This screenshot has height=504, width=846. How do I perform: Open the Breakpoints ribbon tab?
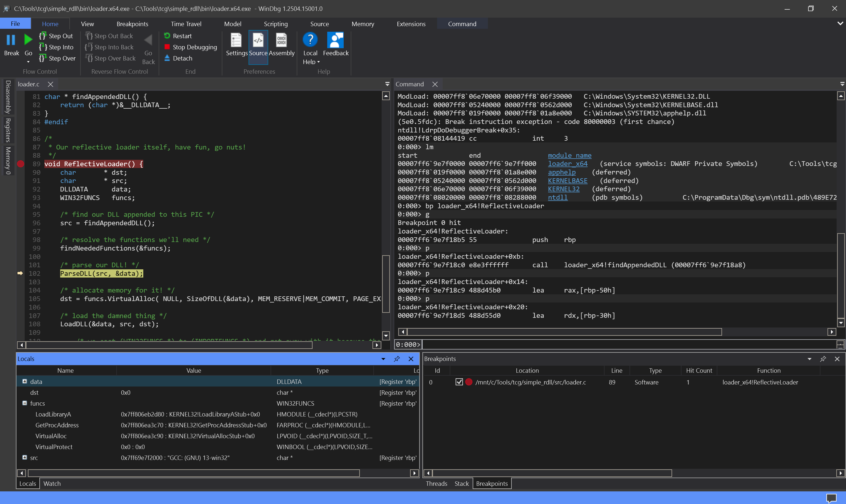click(x=132, y=24)
